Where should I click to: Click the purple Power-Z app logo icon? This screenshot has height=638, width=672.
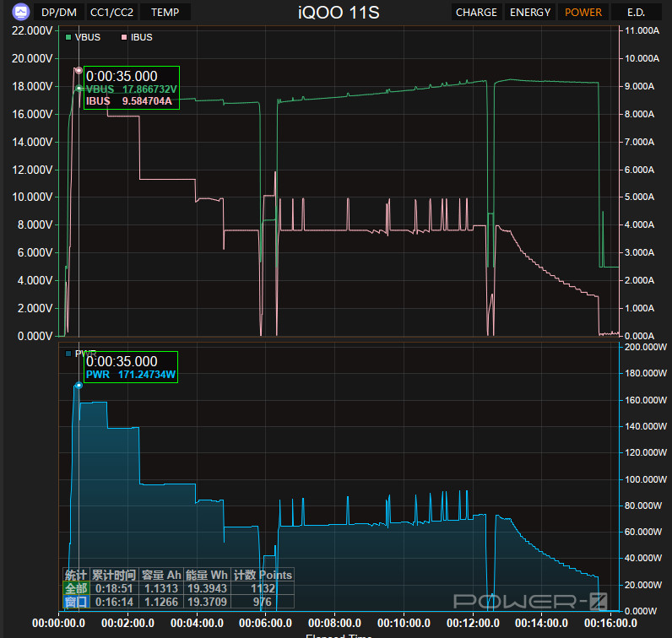pos(20,12)
